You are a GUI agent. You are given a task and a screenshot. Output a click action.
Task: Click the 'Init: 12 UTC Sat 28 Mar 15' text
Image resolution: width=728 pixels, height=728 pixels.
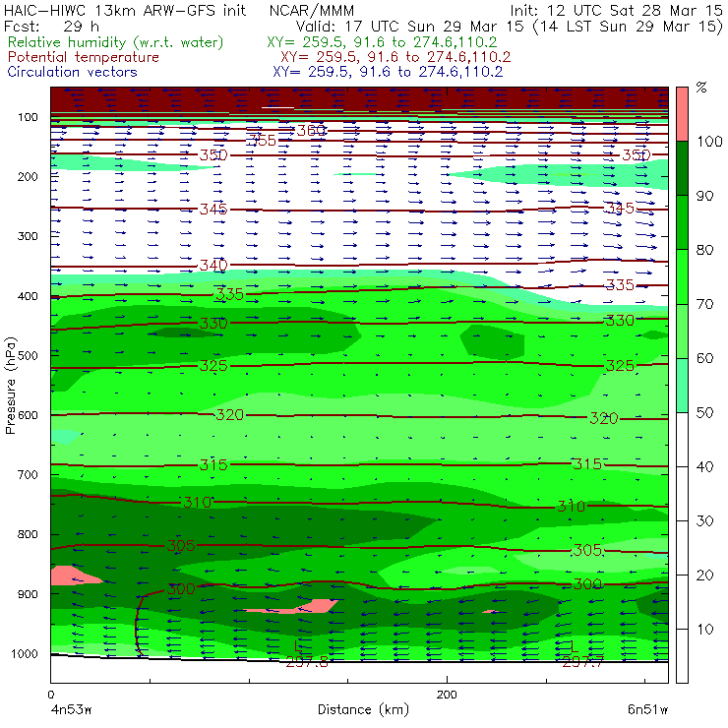(x=616, y=10)
